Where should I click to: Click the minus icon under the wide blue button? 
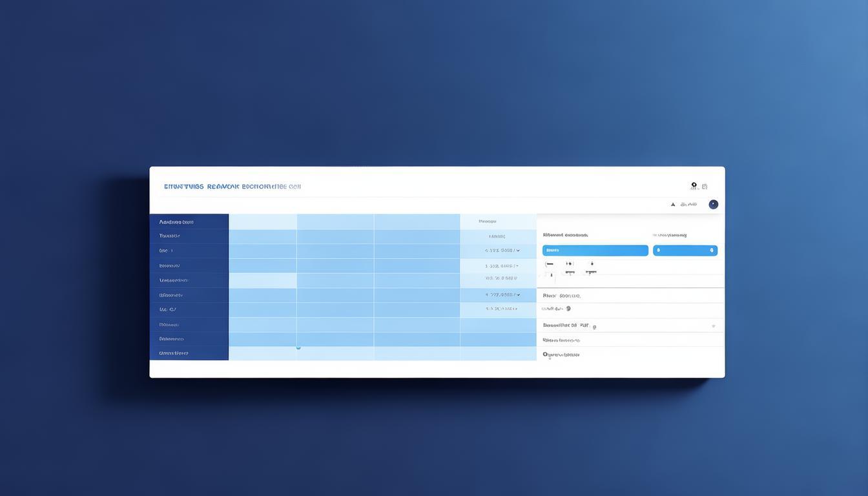549,264
